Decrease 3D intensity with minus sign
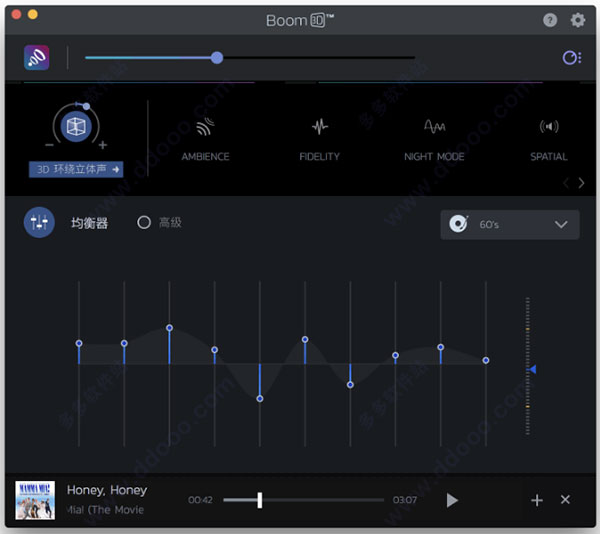This screenshot has height=534, width=600. tap(49, 145)
